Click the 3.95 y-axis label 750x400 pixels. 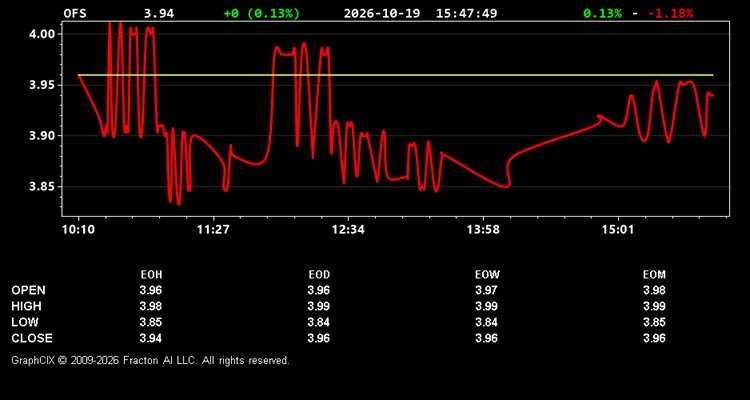point(42,85)
